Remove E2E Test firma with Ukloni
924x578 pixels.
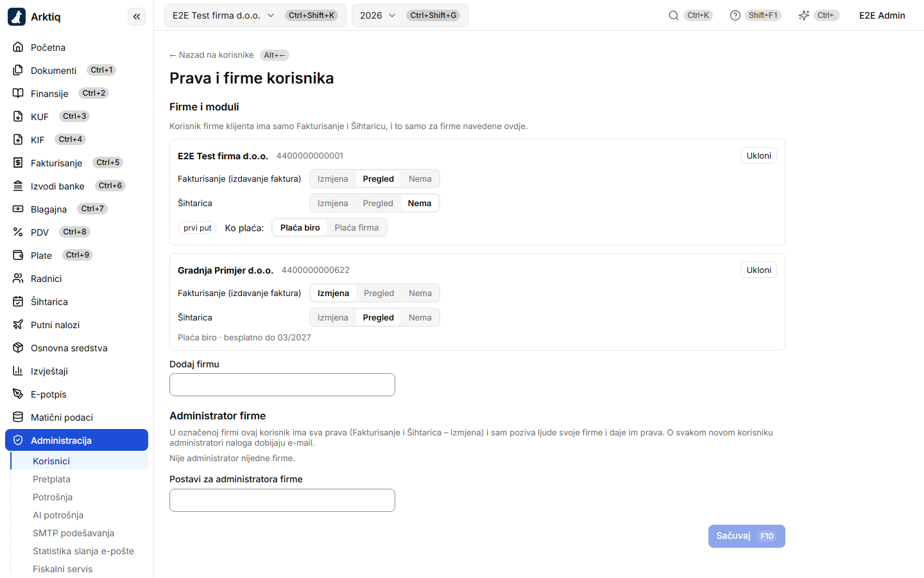click(x=758, y=156)
